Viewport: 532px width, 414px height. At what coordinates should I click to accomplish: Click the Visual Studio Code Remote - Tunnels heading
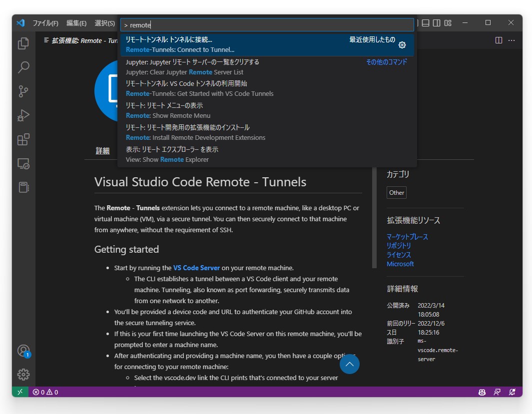[x=200, y=182]
